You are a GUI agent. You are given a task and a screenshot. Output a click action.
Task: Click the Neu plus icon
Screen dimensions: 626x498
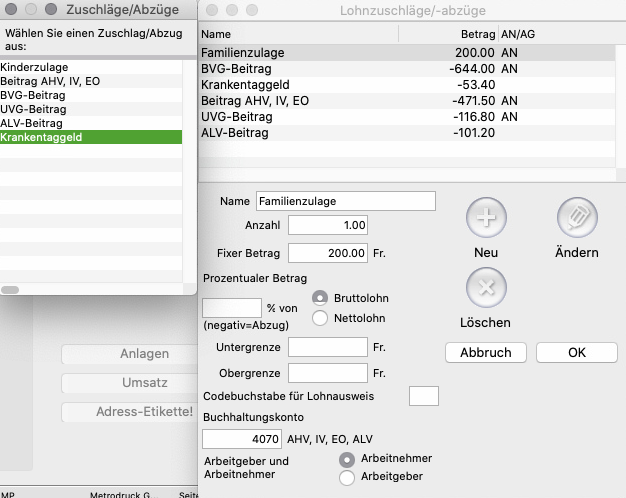486,217
